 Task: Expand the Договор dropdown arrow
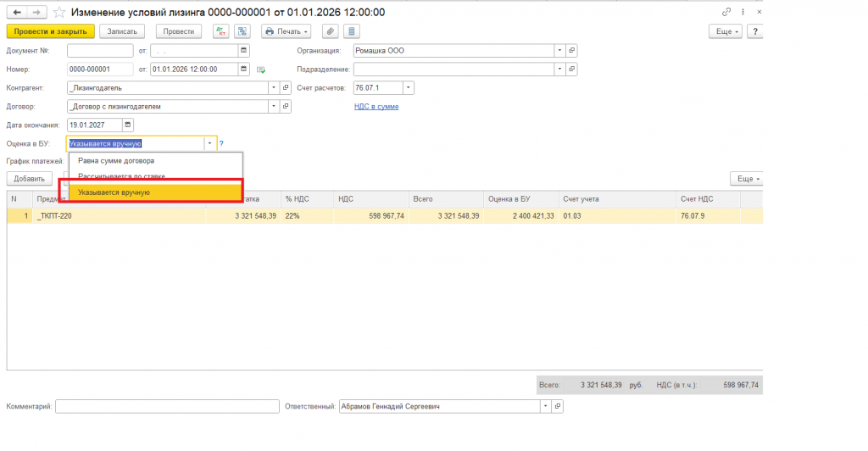pyautogui.click(x=274, y=106)
